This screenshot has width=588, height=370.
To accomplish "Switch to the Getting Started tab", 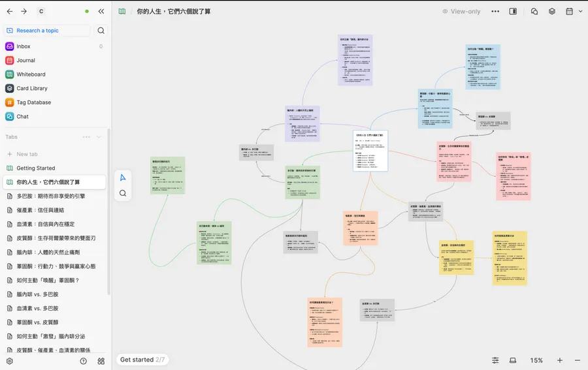I will coord(35,168).
